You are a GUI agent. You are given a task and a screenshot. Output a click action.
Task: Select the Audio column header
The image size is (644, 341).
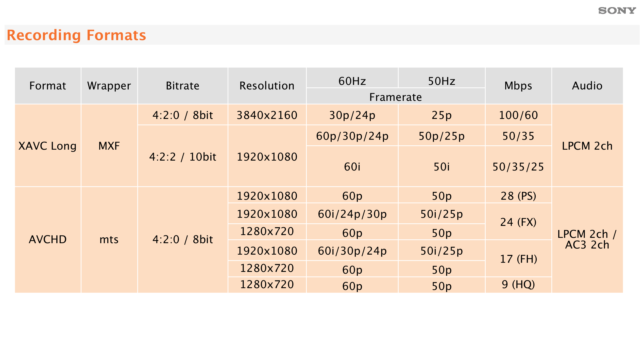587,86
